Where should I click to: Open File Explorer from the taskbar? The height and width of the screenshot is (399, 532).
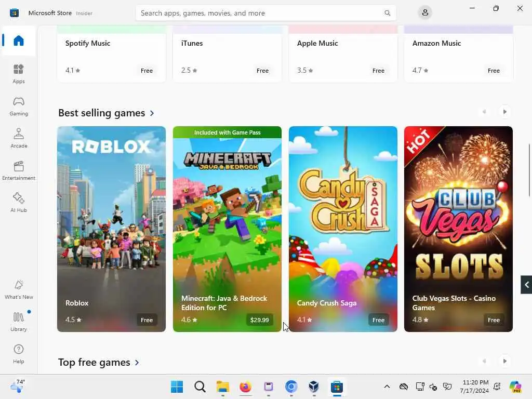click(222, 387)
